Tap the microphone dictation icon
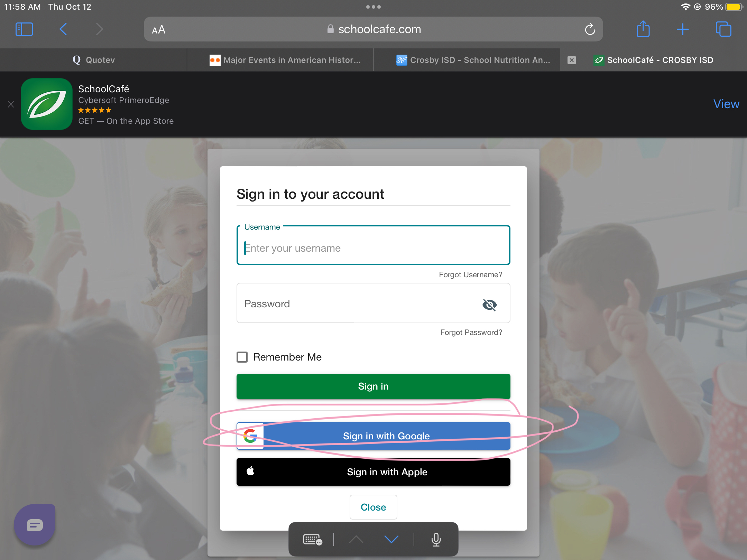This screenshot has width=747, height=560. click(x=436, y=539)
